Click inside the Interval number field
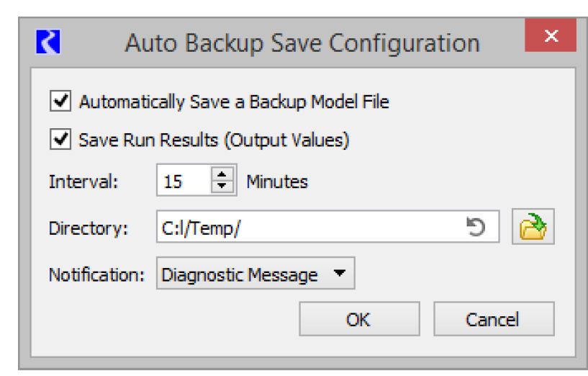 click(183, 182)
